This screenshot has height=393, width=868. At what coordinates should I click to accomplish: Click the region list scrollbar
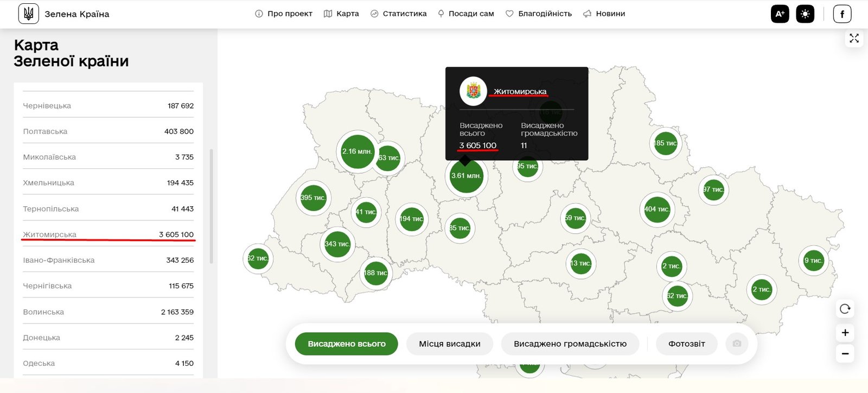coord(212,206)
